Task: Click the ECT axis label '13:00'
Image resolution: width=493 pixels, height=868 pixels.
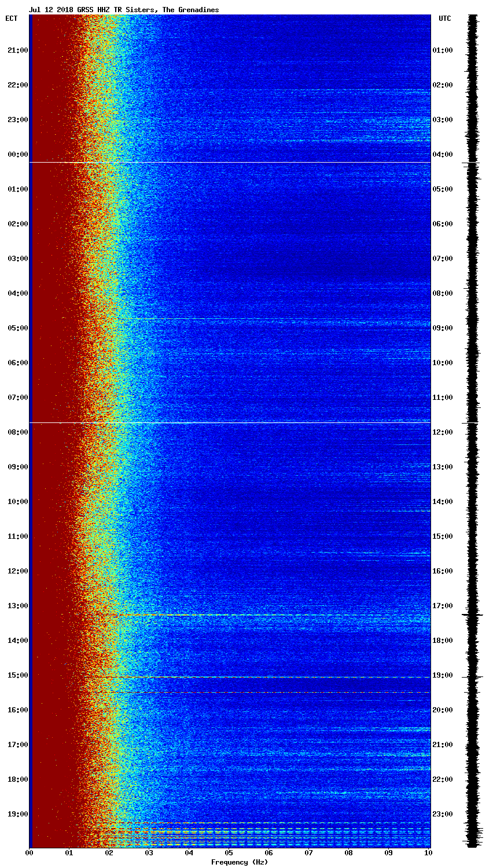Action: [x=18, y=606]
